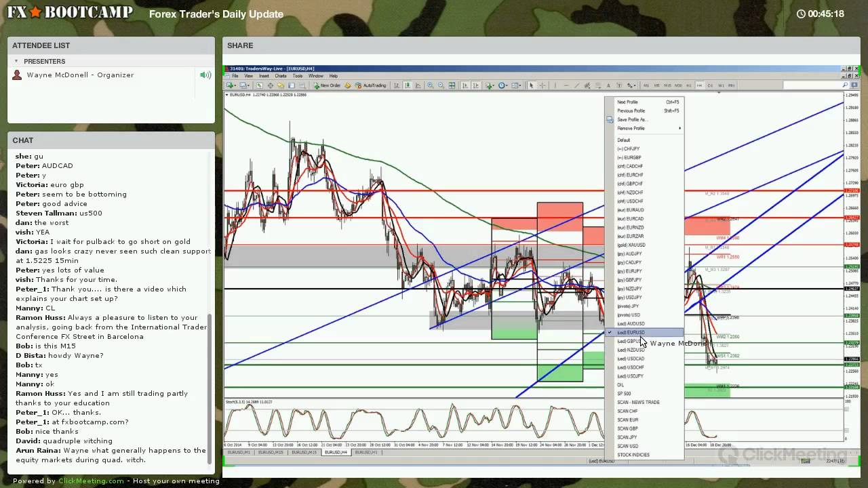Click the zoom out magnifier icon
This screenshot has height=488, width=868.
click(441, 85)
